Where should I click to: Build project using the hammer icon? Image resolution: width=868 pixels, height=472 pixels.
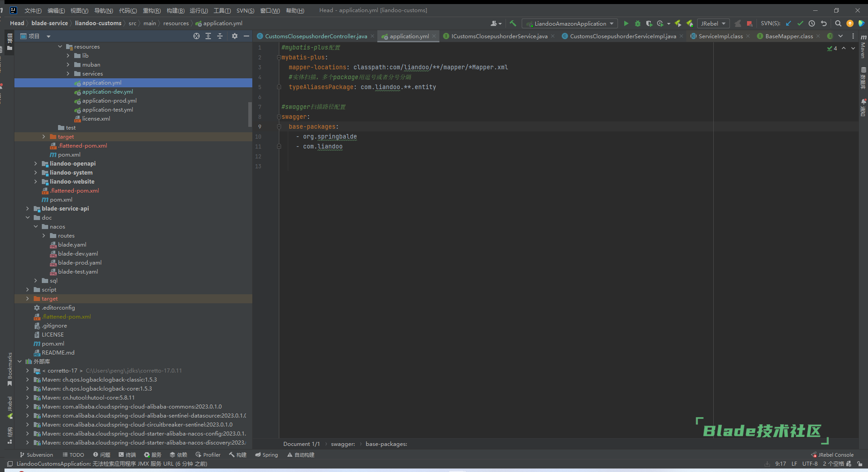(x=513, y=23)
